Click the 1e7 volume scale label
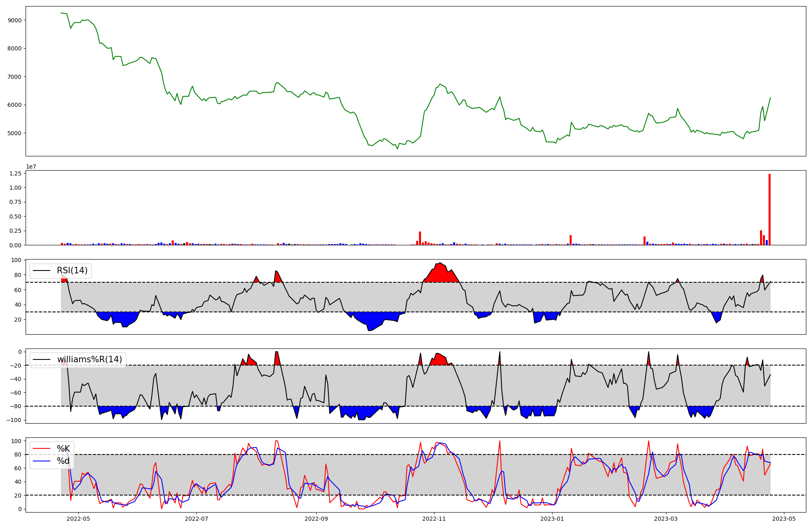 tap(31, 167)
